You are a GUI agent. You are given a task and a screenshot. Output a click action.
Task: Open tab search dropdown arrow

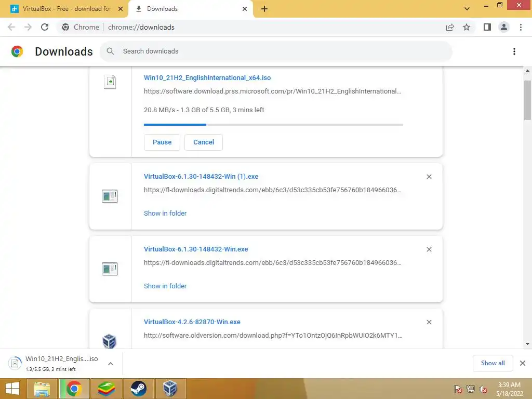click(x=467, y=9)
